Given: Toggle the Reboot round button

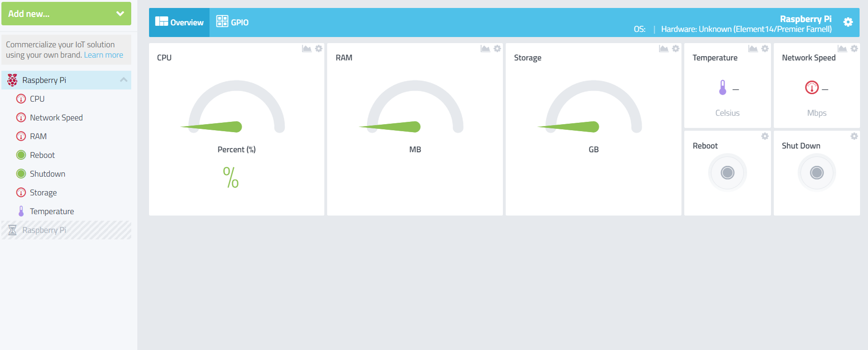Looking at the screenshot, I should [727, 172].
